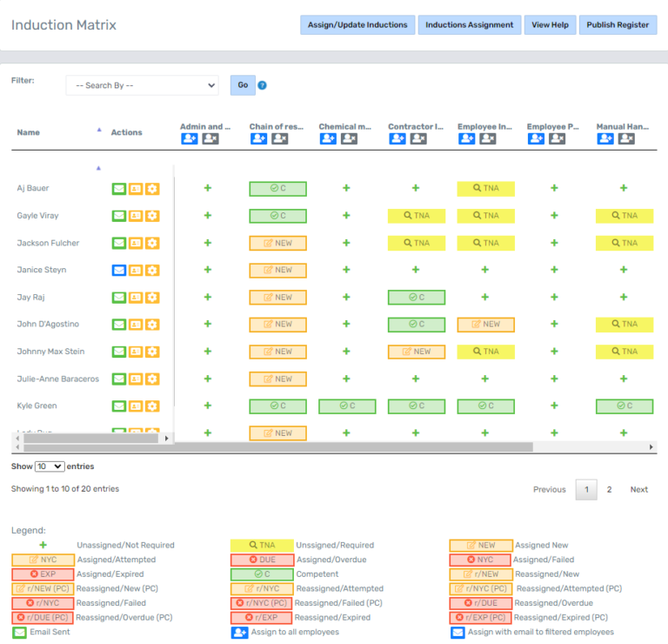Image resolution: width=668 pixels, height=644 pixels.
Task: Click the blue email icon for Janice Steyn
Action: click(x=118, y=271)
